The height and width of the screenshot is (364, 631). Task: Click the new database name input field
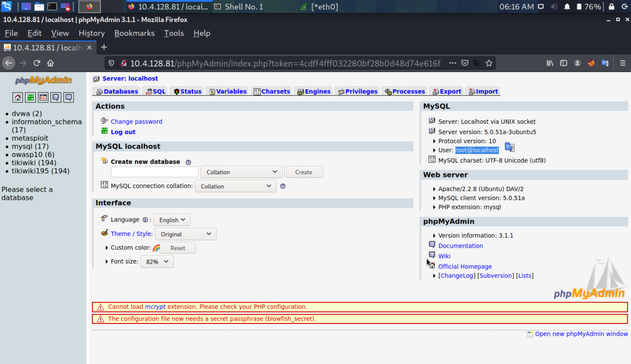tap(155, 172)
